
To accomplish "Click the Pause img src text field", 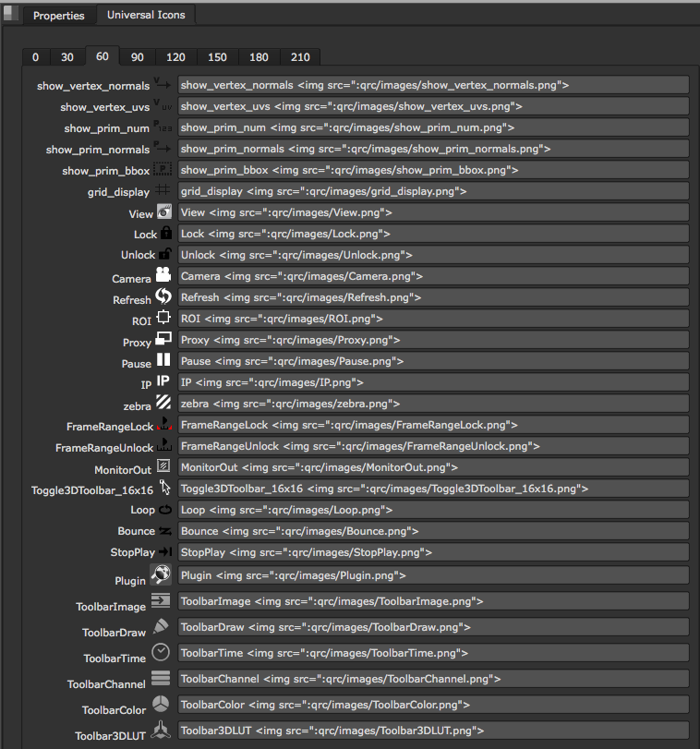I will pos(433,361).
